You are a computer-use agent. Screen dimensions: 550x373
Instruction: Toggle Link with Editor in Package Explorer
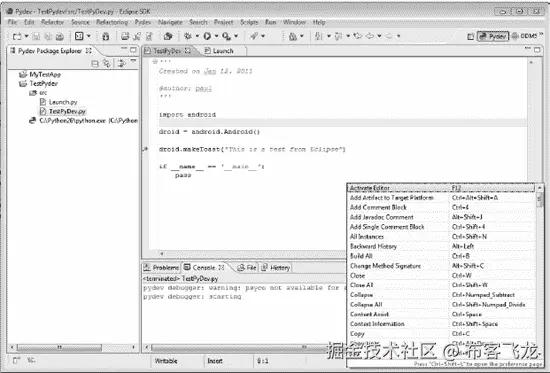tap(107, 63)
